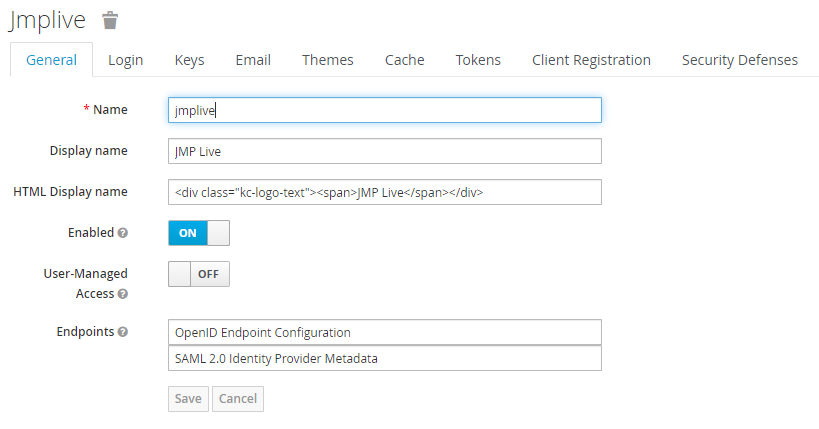Open the Client Registration tab
The height and width of the screenshot is (429, 819).
pos(591,60)
